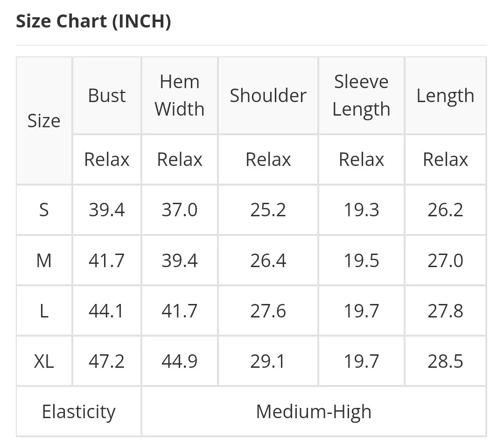Select hem width value 44.9 for XL
This screenshot has width=504, height=448.
[x=179, y=361]
